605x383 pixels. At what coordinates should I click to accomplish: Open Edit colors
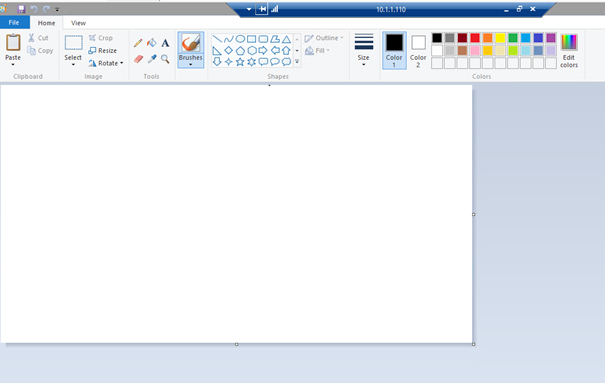pos(569,51)
